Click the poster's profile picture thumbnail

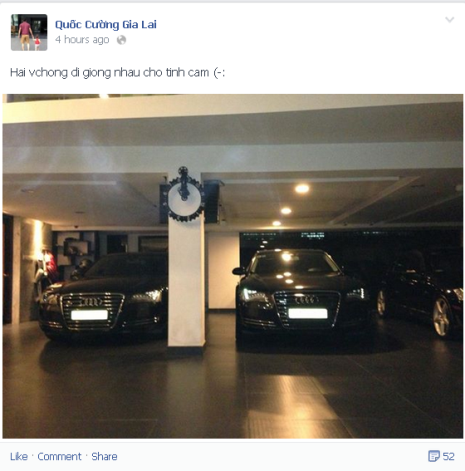29,32
